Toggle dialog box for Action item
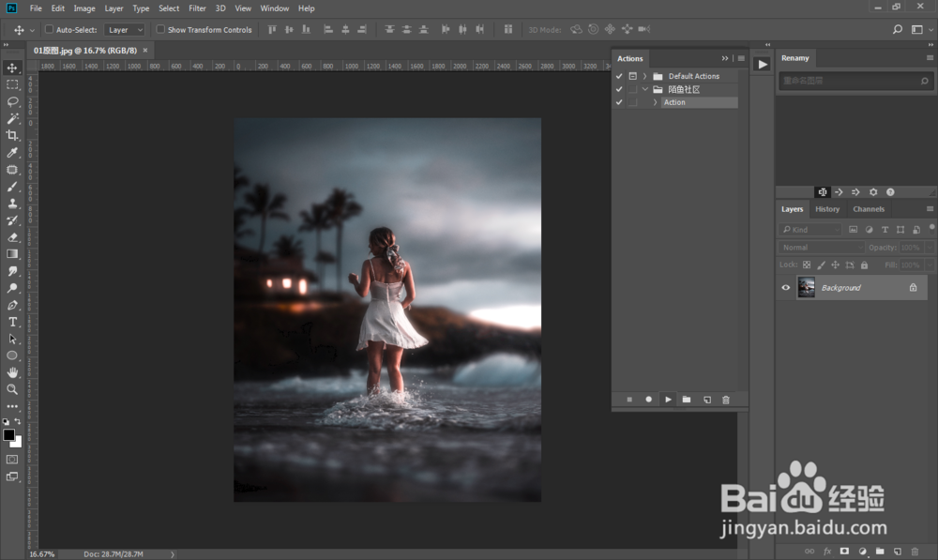The width and height of the screenshot is (938, 560). coord(633,102)
